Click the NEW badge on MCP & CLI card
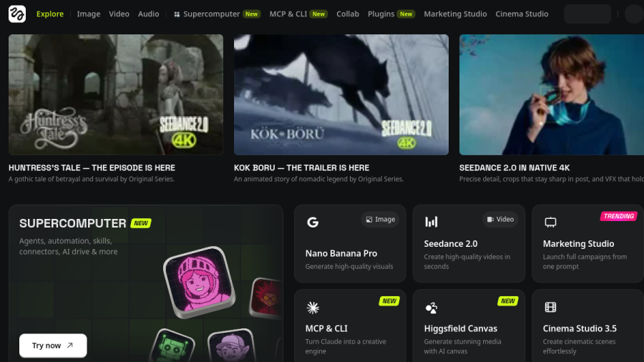The width and height of the screenshot is (644, 362). point(389,301)
